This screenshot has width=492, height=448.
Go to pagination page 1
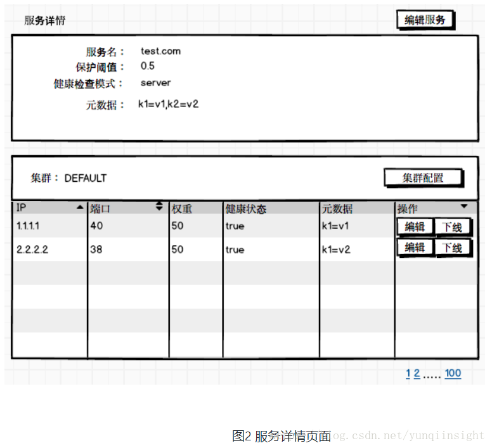pyautogui.click(x=408, y=373)
